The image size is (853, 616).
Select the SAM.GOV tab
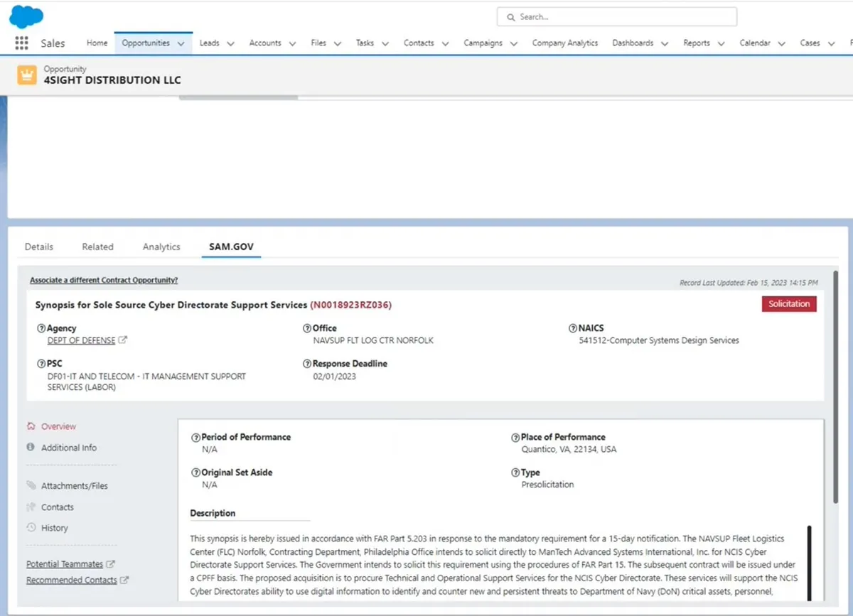tap(231, 247)
